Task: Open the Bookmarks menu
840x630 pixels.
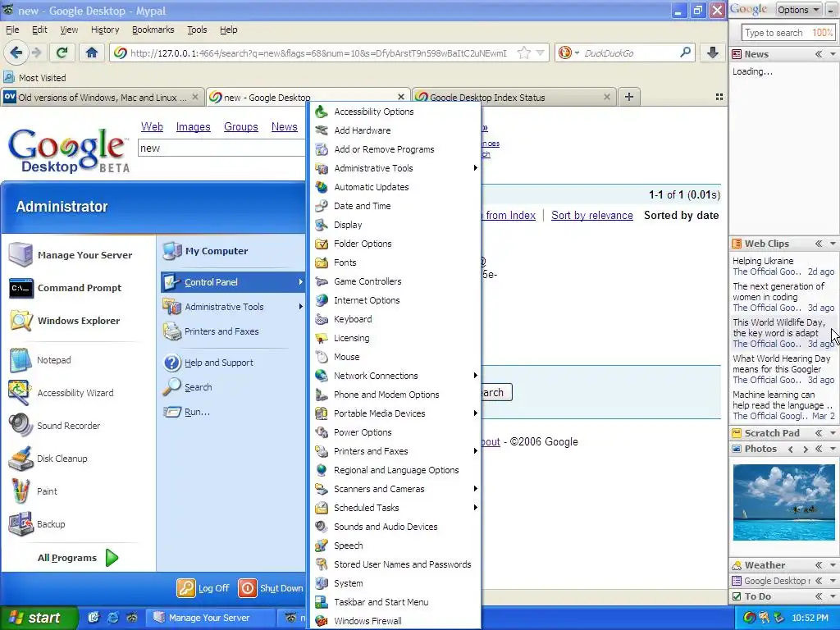Action: (153, 30)
